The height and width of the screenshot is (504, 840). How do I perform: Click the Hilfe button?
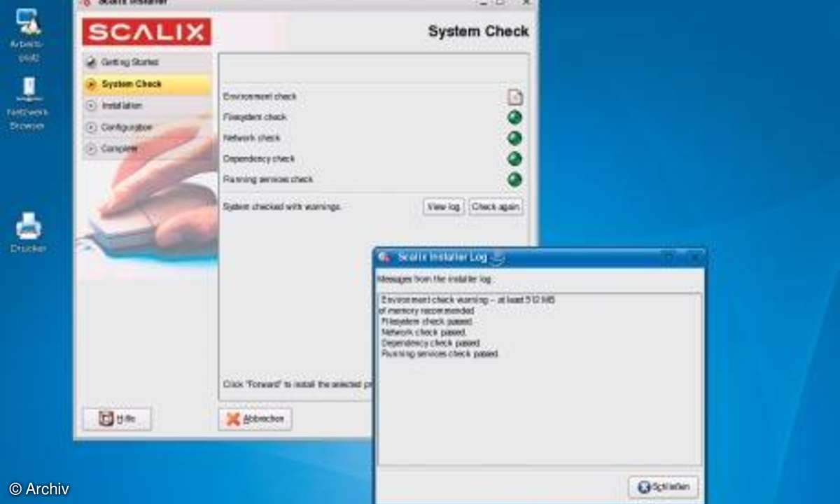[117, 419]
